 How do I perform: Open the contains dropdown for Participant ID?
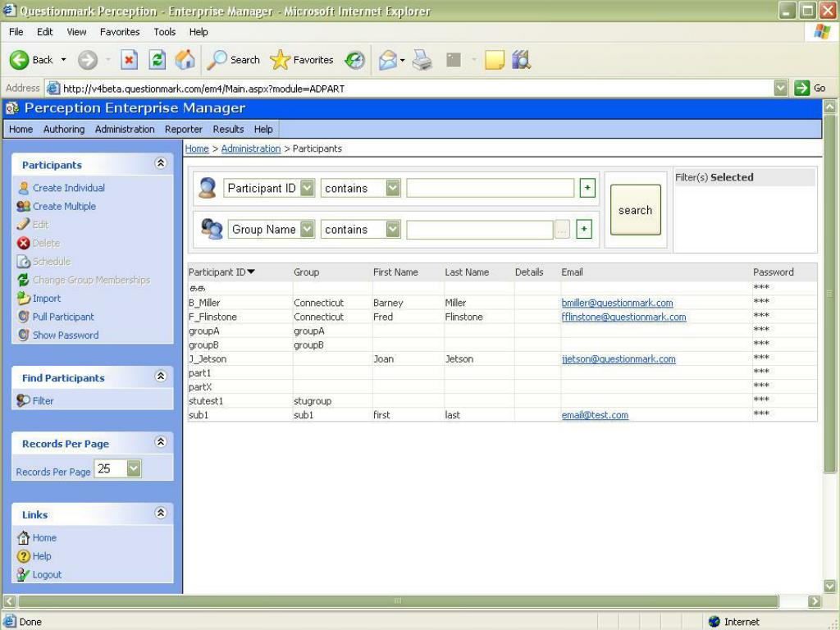tap(393, 188)
